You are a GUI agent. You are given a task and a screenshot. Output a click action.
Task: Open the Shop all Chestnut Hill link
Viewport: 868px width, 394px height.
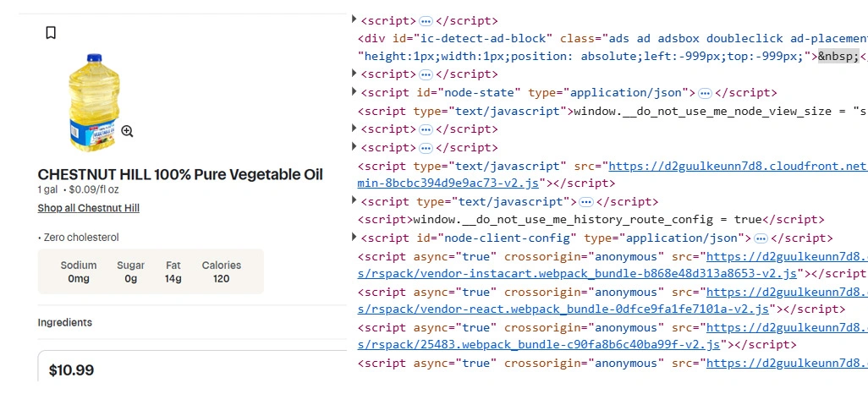88,208
